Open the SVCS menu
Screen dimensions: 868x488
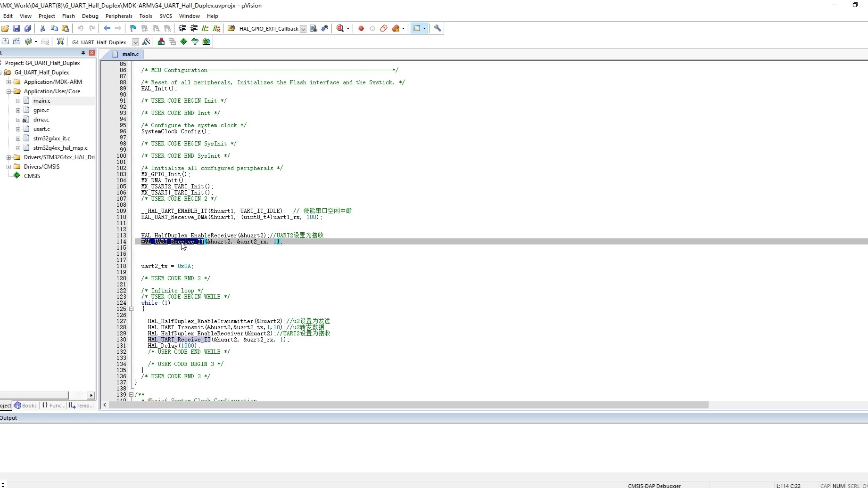pyautogui.click(x=166, y=16)
